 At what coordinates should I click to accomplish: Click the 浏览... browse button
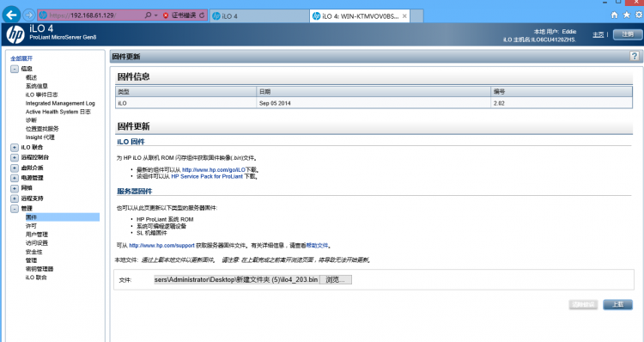click(x=336, y=279)
